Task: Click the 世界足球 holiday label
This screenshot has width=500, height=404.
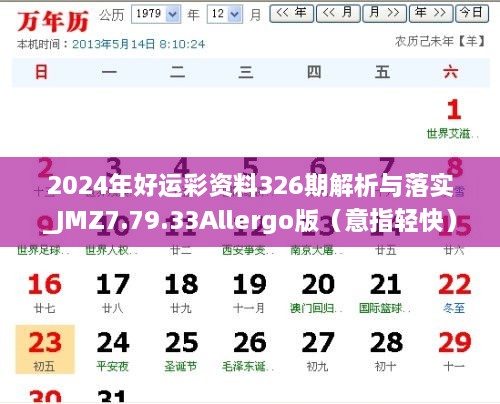Action: click(x=43, y=250)
